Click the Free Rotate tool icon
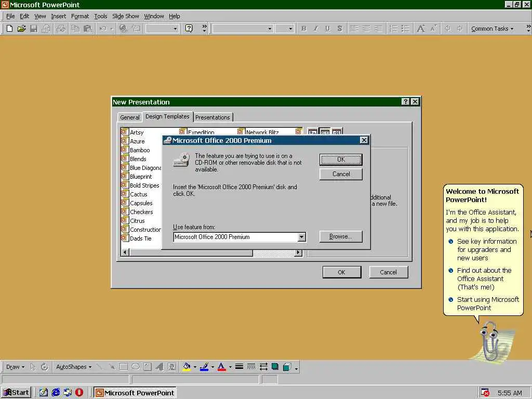 (x=45, y=367)
